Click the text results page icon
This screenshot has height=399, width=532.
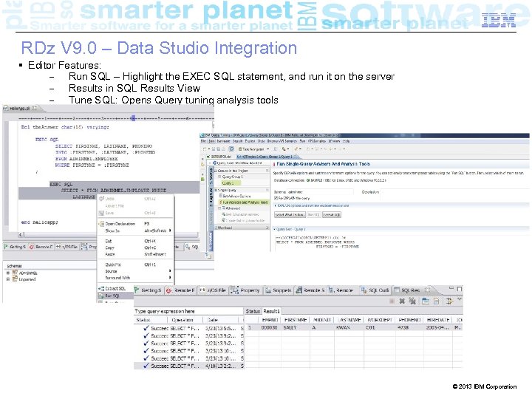click(x=437, y=301)
